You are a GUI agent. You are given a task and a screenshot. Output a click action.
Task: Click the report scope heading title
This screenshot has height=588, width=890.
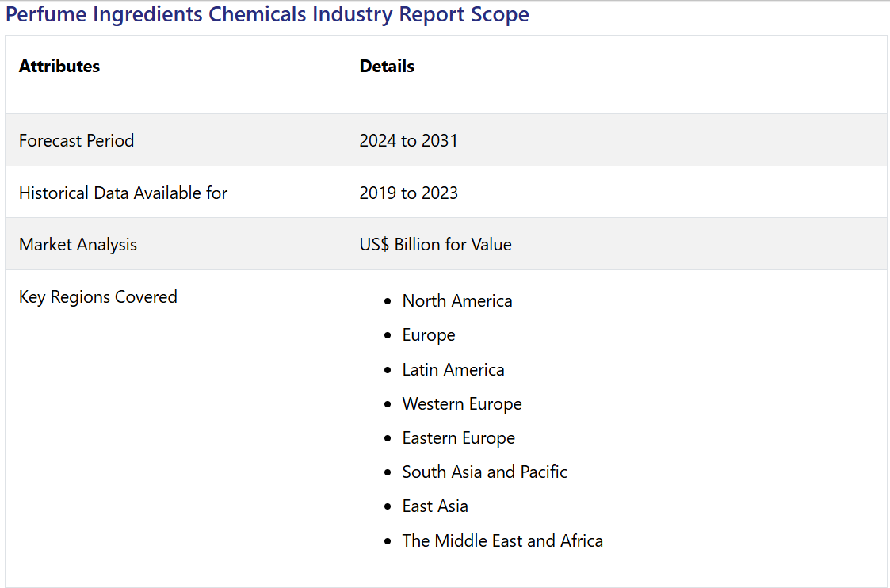(x=267, y=15)
